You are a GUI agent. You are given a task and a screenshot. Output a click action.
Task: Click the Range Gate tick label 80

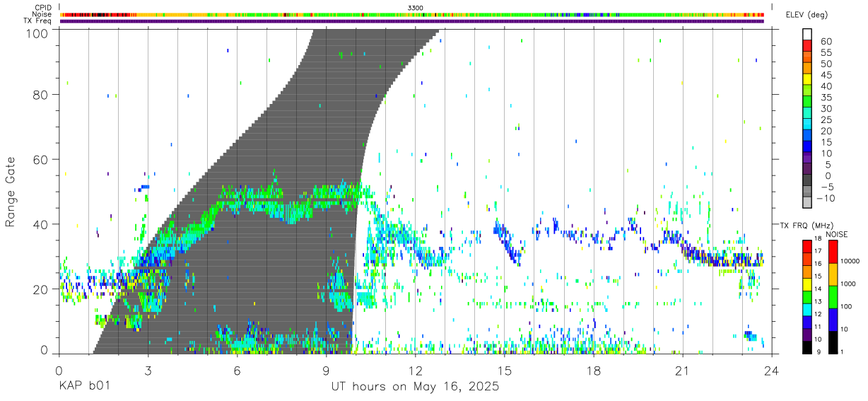(40, 95)
